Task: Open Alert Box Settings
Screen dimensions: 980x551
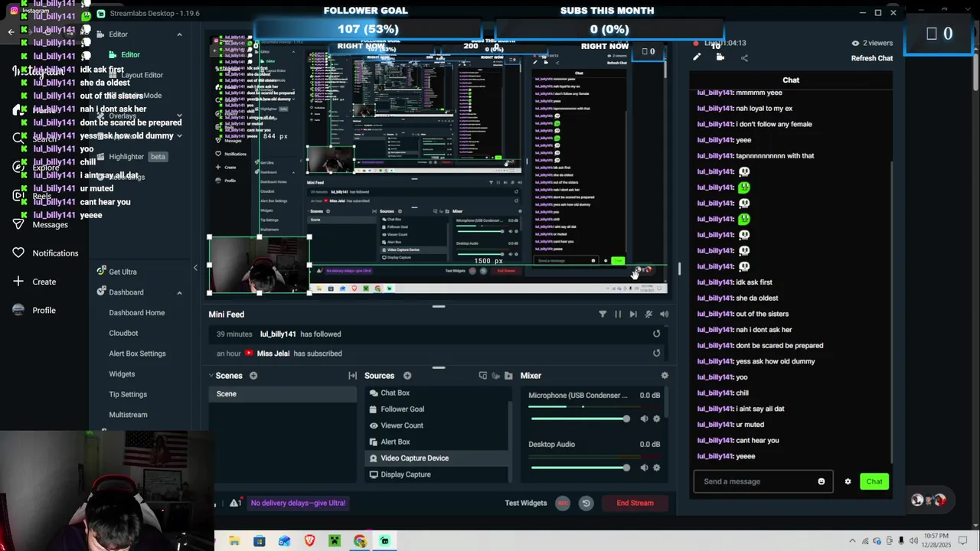Action: [x=137, y=354]
